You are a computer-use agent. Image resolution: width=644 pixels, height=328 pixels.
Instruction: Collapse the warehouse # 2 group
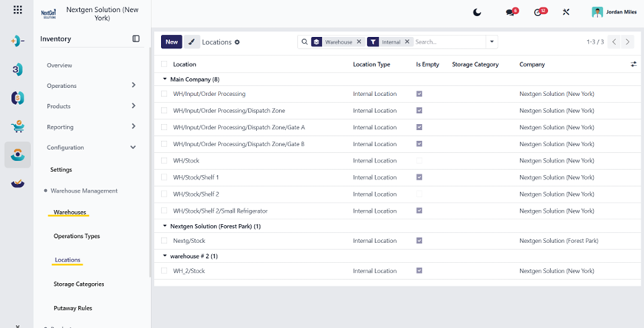[x=165, y=256]
